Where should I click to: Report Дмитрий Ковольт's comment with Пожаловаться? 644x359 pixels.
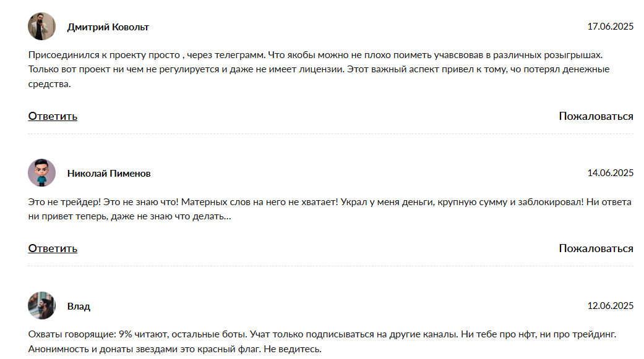[596, 117]
